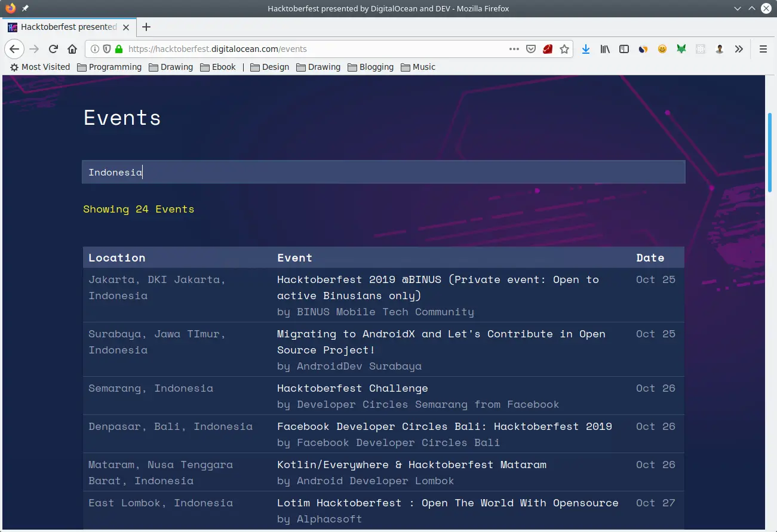777x532 pixels.
Task: Bookmark this page with the star
Action: [x=564, y=49]
